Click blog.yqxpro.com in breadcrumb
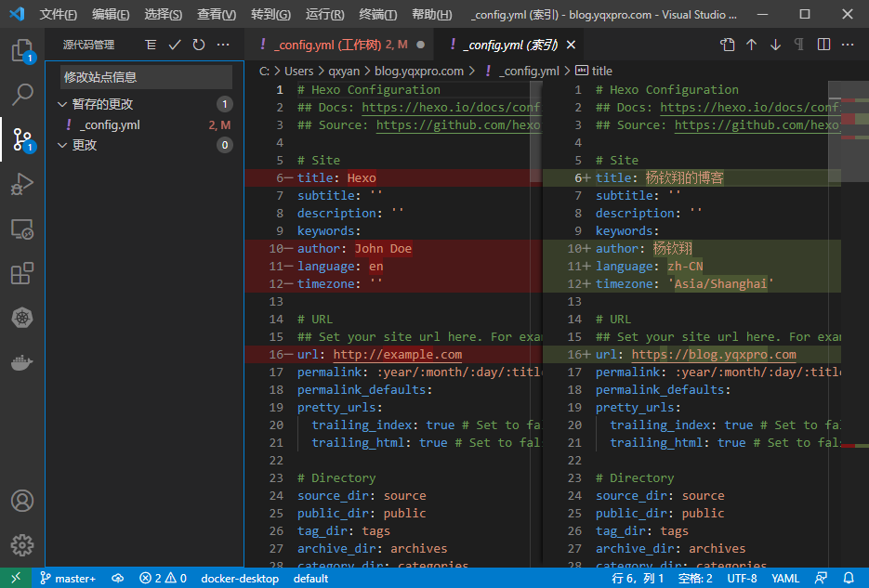Image resolution: width=869 pixels, height=588 pixels. coord(419,71)
